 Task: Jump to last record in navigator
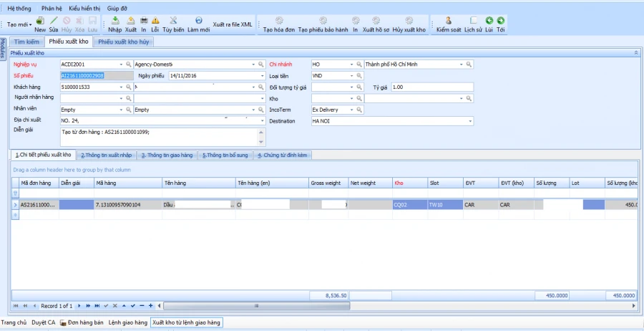[97, 306]
